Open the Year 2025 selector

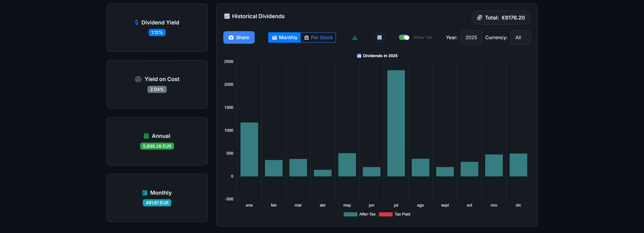[471, 37]
